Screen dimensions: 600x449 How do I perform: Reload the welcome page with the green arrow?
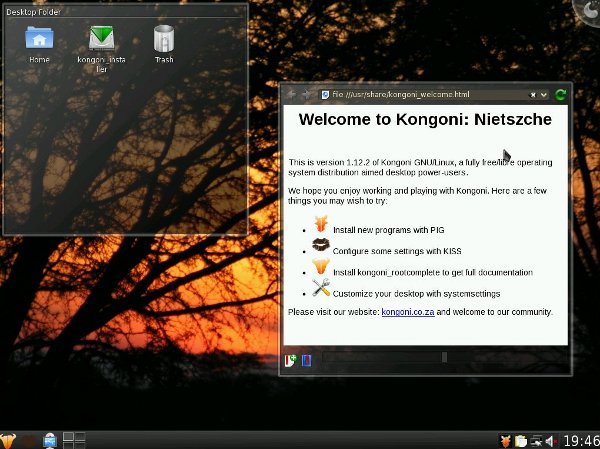(561, 95)
